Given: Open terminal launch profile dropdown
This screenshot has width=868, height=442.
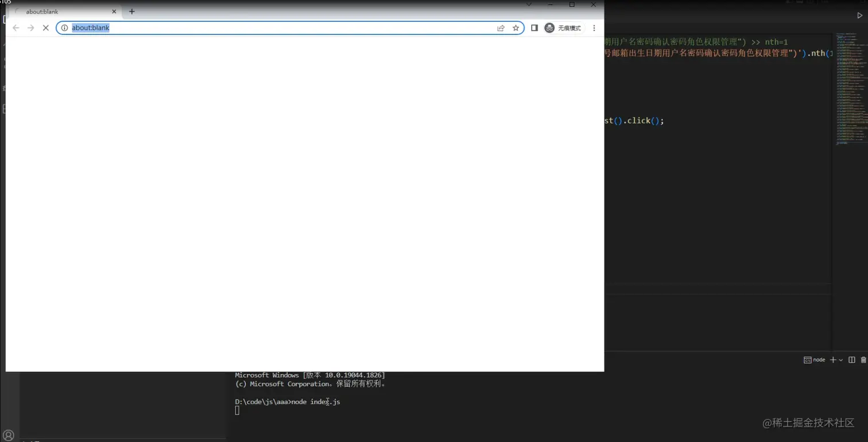Looking at the screenshot, I should (x=841, y=360).
